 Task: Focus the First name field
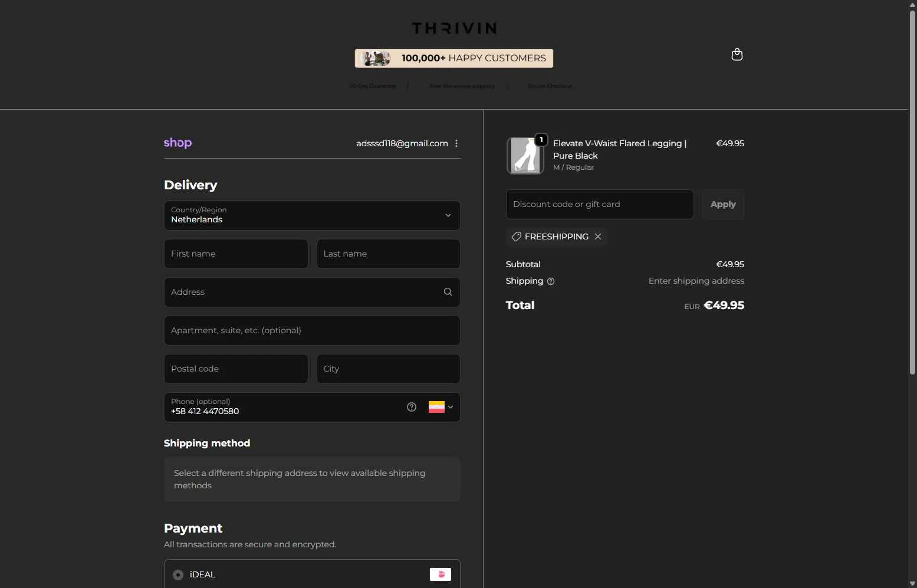(x=236, y=254)
